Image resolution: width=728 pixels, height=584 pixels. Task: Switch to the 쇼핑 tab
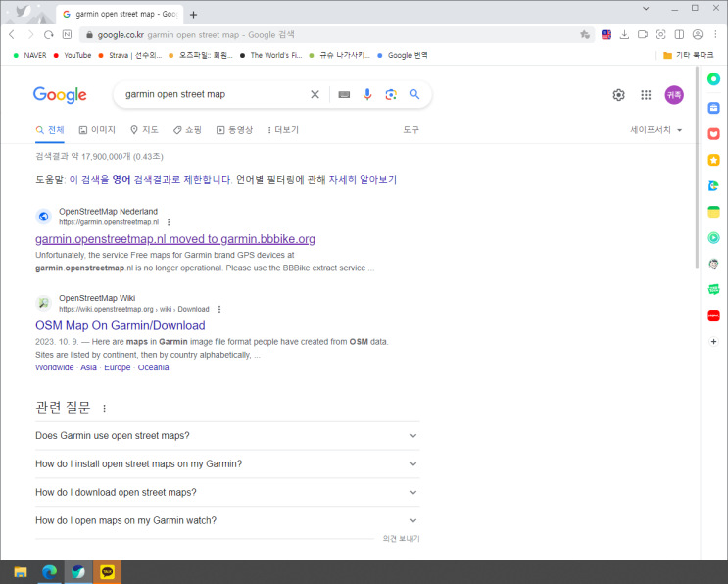point(187,130)
